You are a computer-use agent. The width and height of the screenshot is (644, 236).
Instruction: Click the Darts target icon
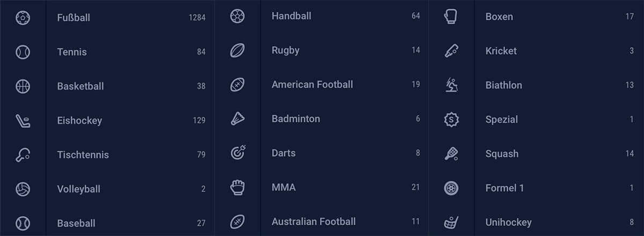coord(237,153)
